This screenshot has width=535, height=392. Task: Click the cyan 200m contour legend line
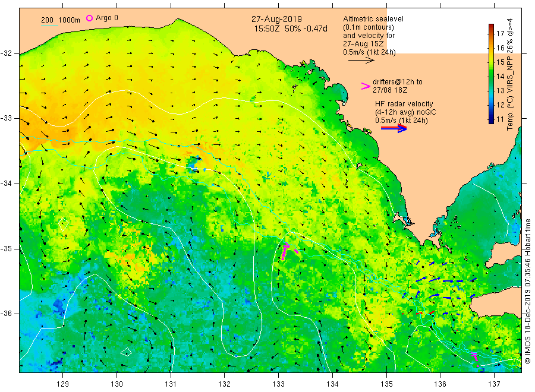click(49, 25)
